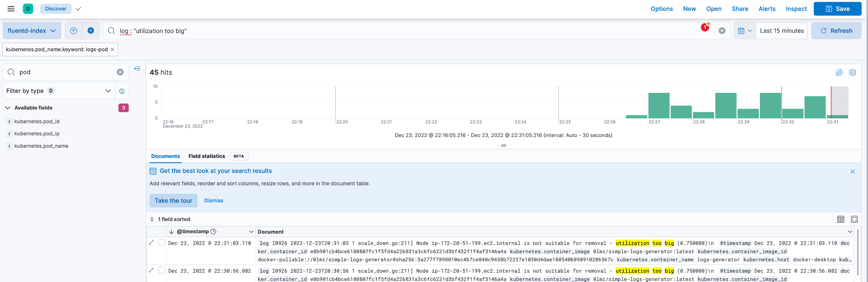Open Filter by type dropdown

point(58,91)
